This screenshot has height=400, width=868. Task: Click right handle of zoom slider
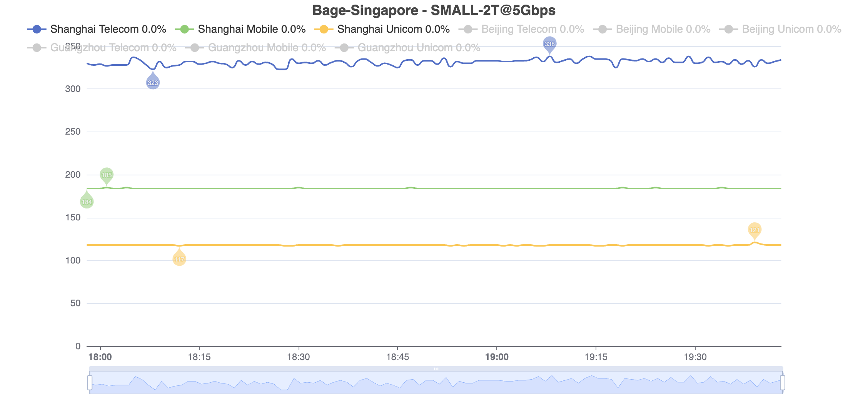pyautogui.click(x=782, y=383)
